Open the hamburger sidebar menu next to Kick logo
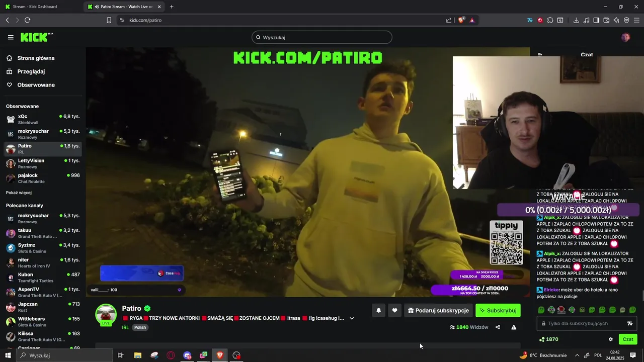Viewport: 644px width, 362px height. pyautogui.click(x=11, y=37)
